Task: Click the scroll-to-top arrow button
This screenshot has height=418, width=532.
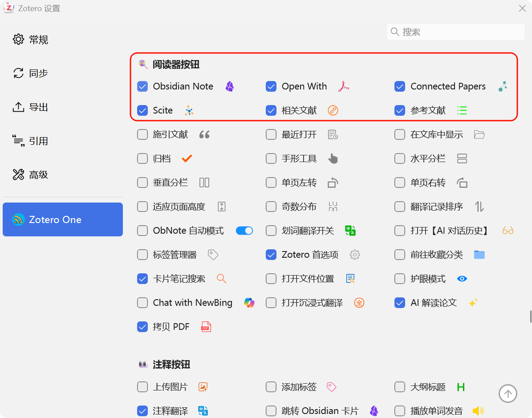Action: pos(508,394)
